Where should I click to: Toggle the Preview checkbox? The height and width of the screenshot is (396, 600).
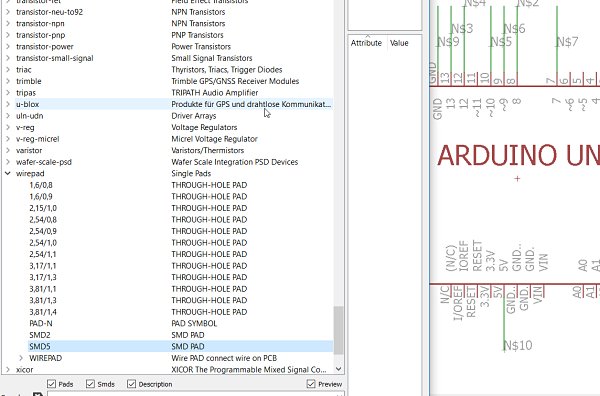311,384
